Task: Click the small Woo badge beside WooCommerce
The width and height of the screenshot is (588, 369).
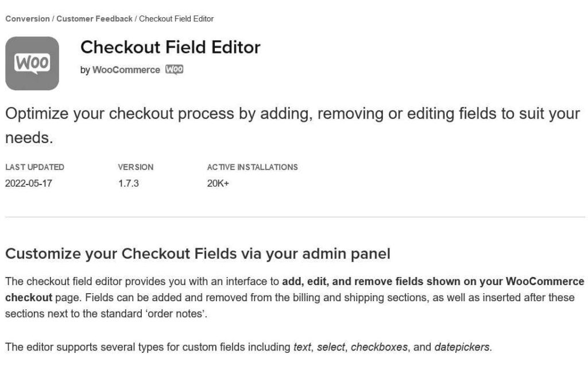Action: [175, 70]
